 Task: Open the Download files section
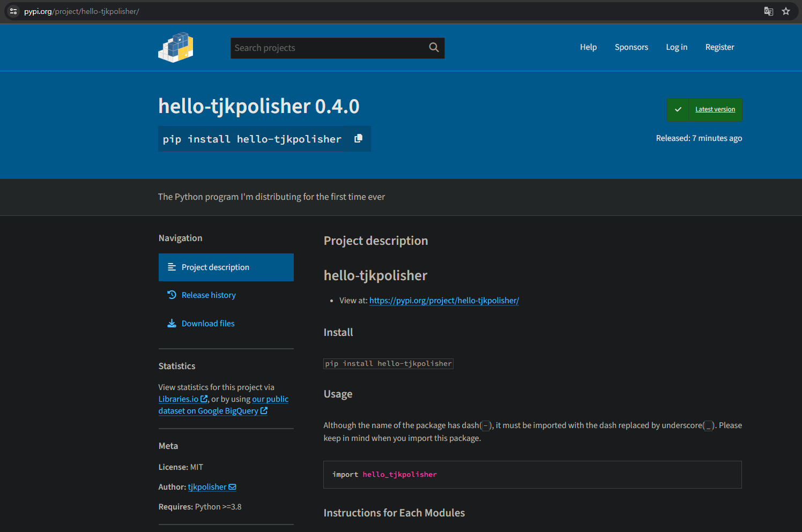208,323
